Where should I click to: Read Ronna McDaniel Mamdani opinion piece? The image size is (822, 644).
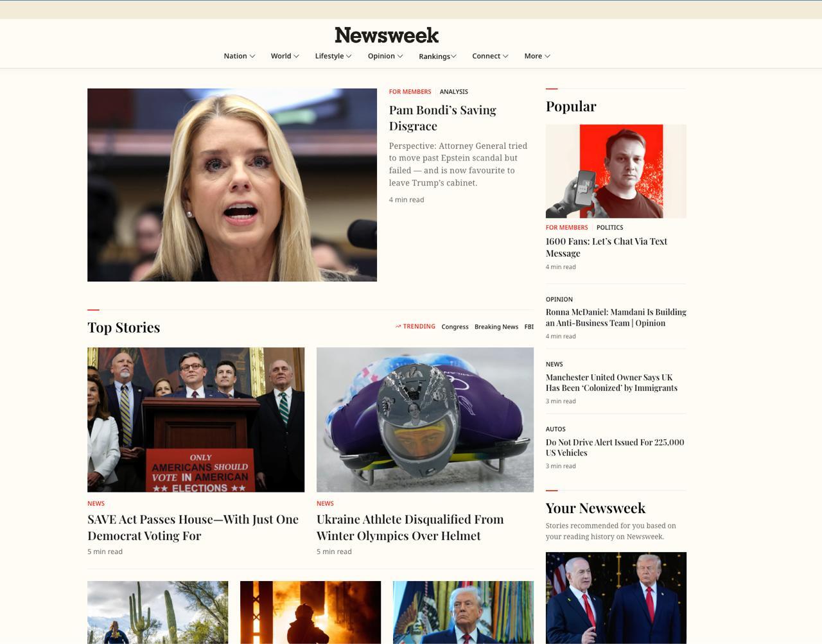click(615, 317)
